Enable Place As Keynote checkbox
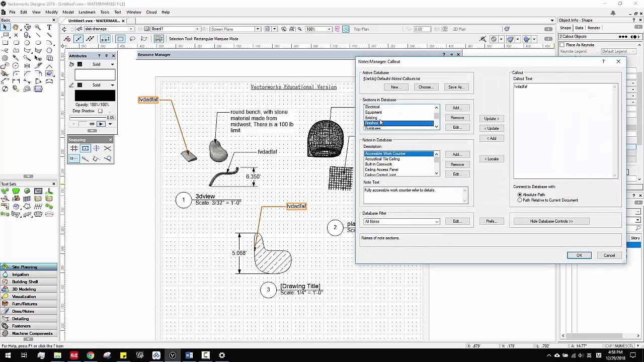Image resolution: width=644 pixels, height=362 pixels. pyautogui.click(x=562, y=45)
